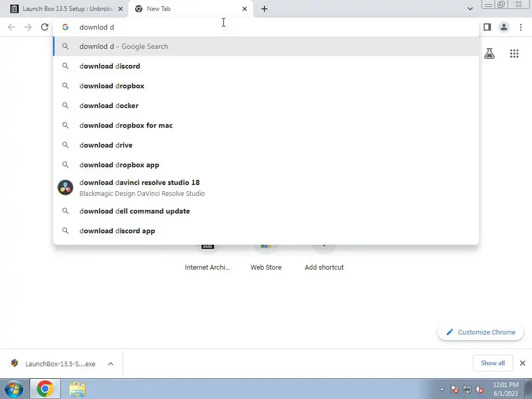Viewport: 532px width, 399px height.
Task: Click Show all downloads
Action: 493,363
